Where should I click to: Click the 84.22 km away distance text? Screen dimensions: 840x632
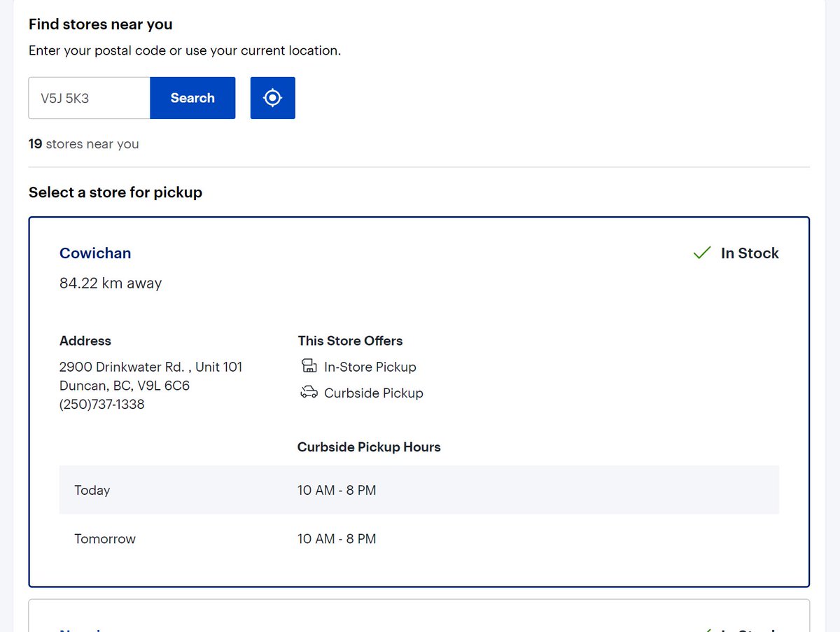[x=111, y=283]
